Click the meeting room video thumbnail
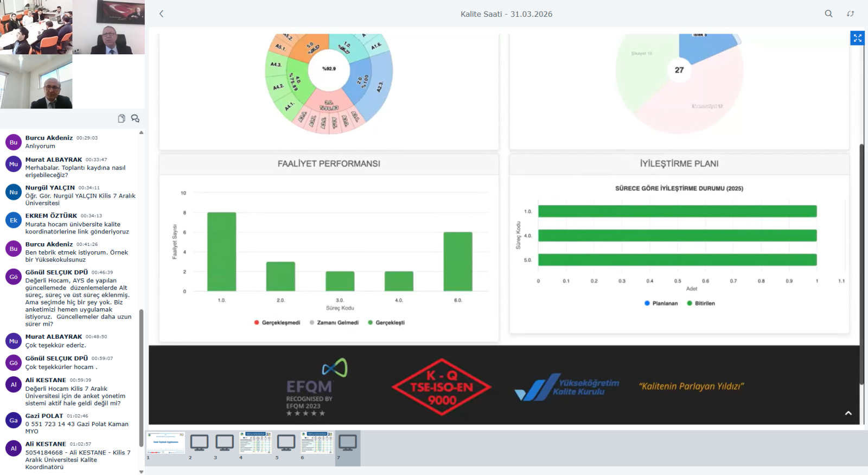This screenshot has height=475, width=868. (x=36, y=27)
